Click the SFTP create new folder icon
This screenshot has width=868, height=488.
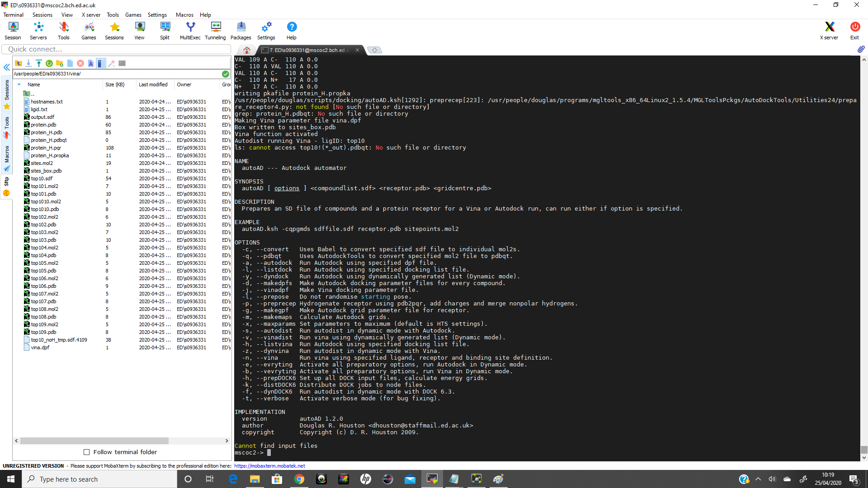click(60, 63)
